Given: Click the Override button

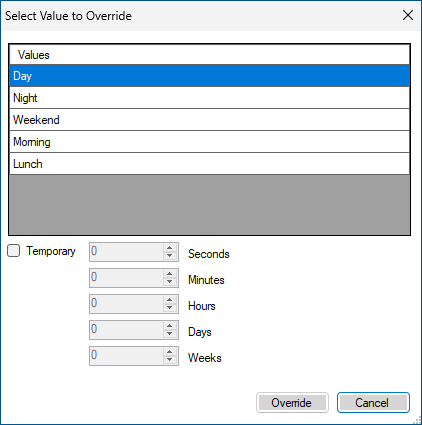Looking at the screenshot, I should coord(292,403).
